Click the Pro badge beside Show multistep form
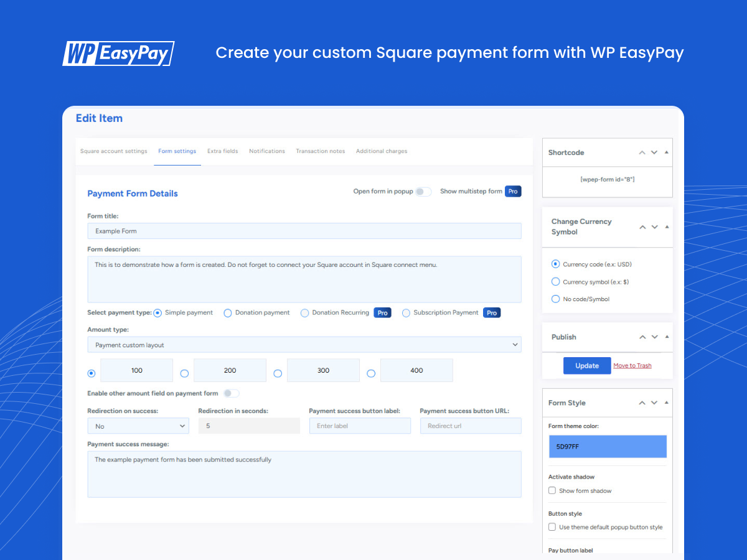The image size is (747, 560). (513, 191)
